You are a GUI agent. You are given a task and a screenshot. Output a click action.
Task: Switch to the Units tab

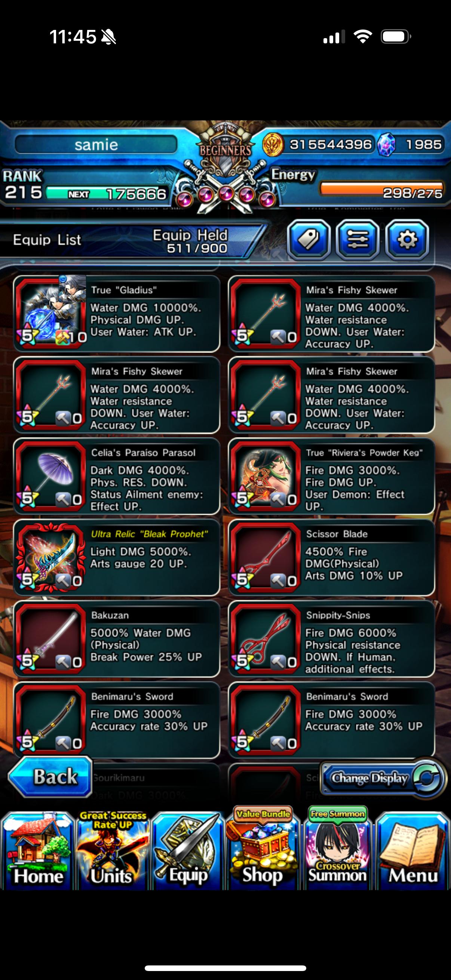click(x=113, y=851)
